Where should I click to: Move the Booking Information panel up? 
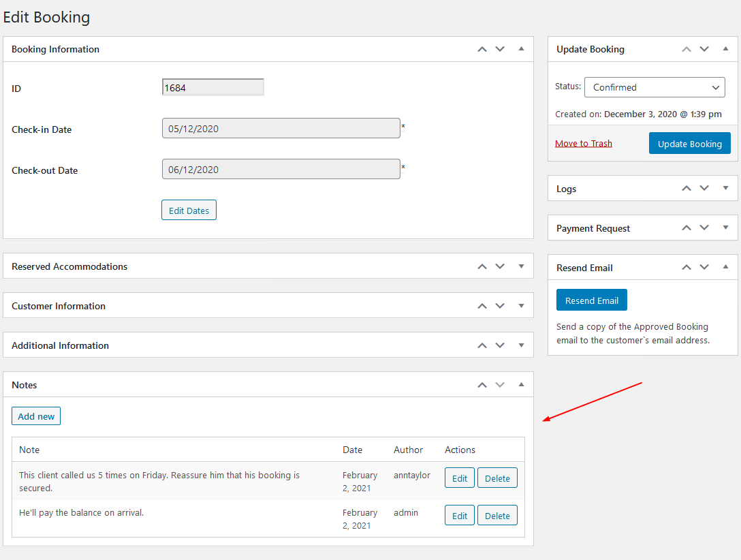(x=482, y=48)
